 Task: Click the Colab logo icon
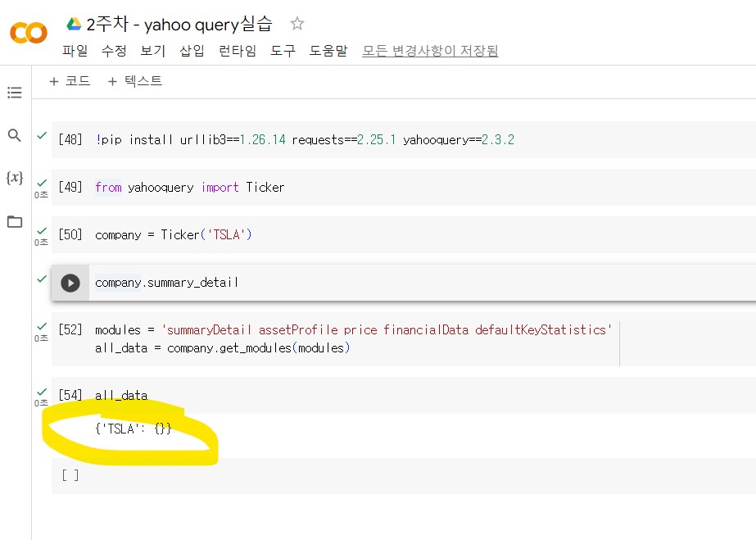coord(29,33)
